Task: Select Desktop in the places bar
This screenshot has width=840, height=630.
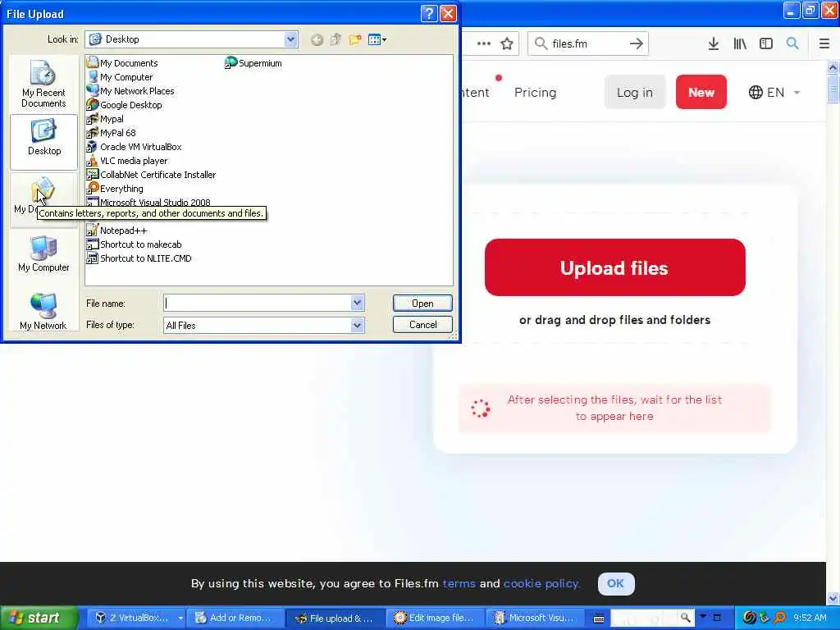Action: [43, 141]
